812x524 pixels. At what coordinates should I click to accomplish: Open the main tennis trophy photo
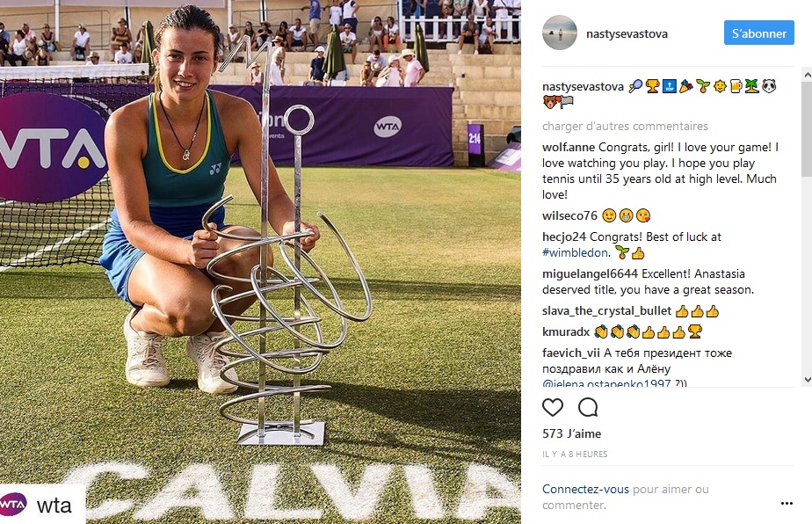[x=260, y=262]
